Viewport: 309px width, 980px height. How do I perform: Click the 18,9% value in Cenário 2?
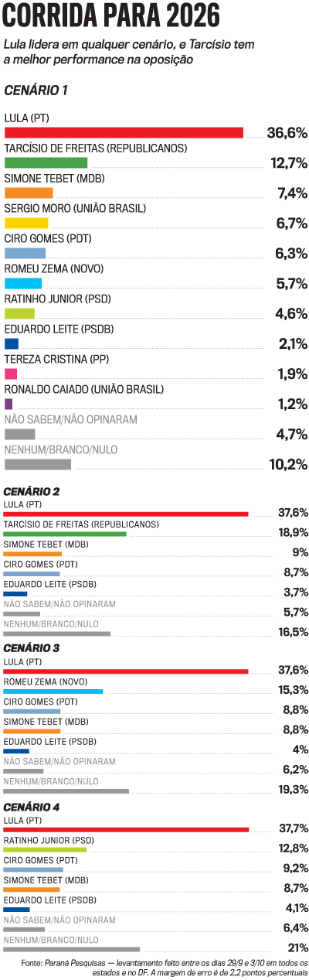point(294,532)
